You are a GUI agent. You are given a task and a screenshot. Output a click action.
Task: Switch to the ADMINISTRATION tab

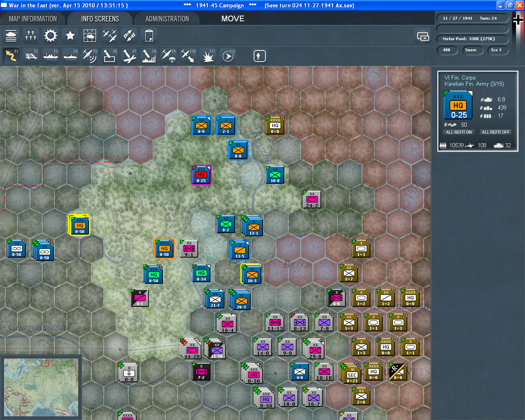click(167, 19)
